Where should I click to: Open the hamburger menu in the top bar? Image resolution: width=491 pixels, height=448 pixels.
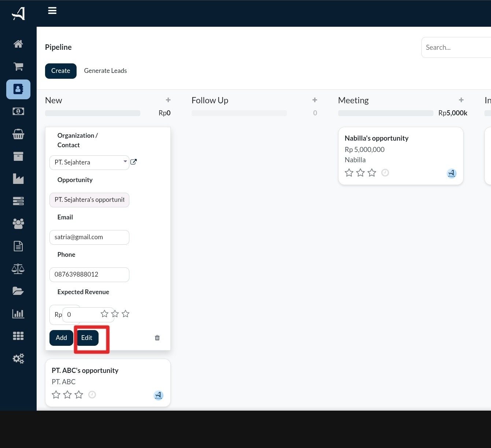(x=52, y=11)
